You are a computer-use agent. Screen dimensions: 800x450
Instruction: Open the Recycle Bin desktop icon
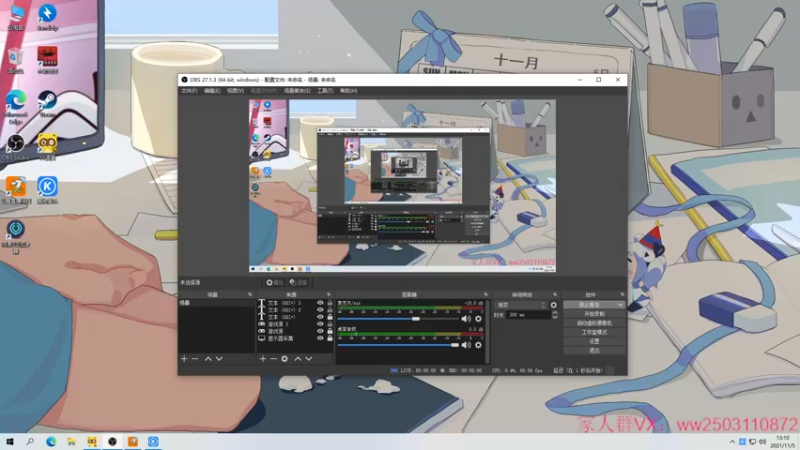(15, 61)
